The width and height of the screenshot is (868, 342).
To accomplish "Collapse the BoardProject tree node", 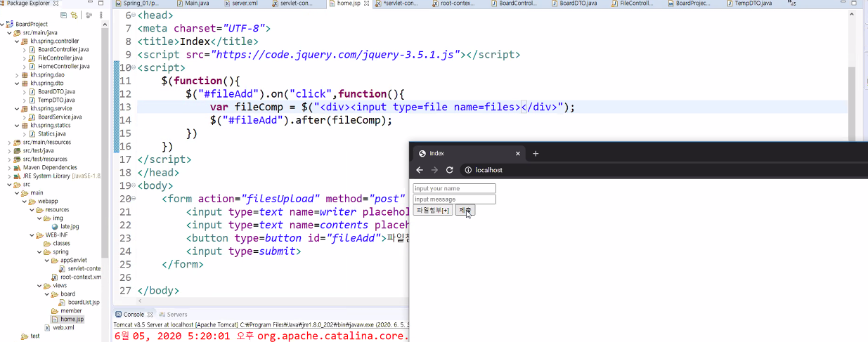I will pos(2,24).
